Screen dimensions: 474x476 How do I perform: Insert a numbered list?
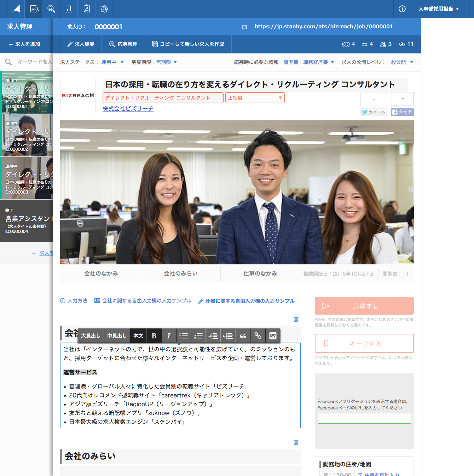click(x=198, y=336)
